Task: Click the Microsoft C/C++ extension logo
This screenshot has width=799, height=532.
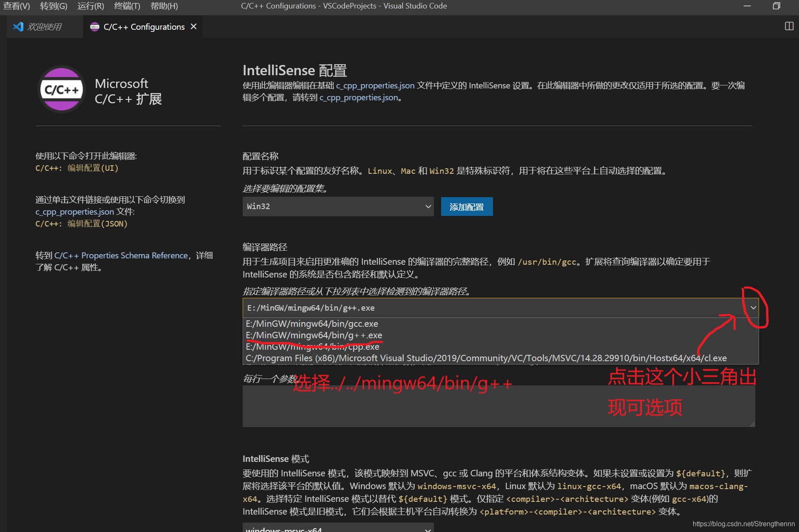Action: [x=62, y=90]
